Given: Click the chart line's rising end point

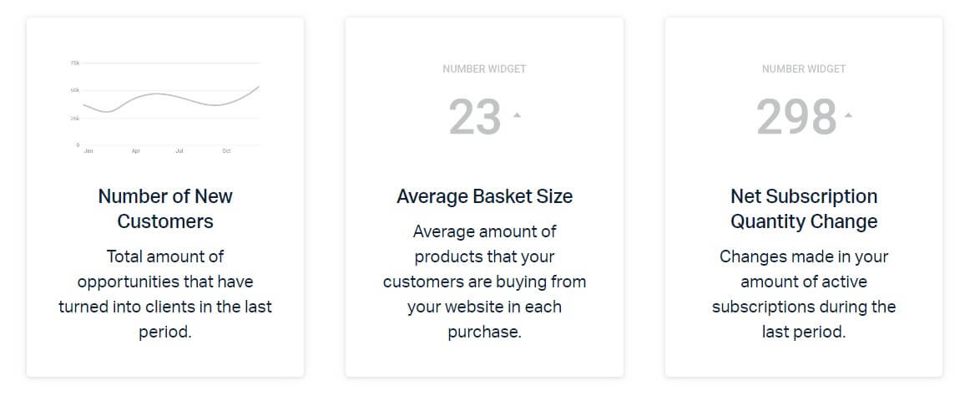Looking at the screenshot, I should coord(258,87).
